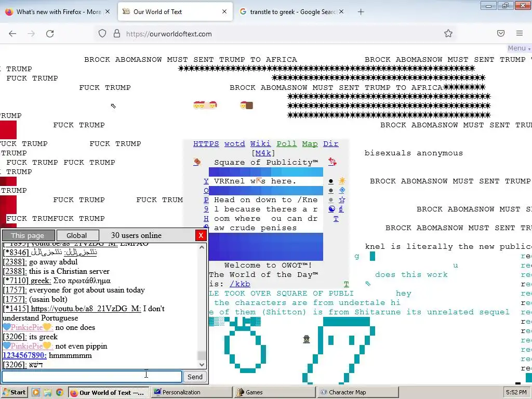Open a new browser tab with plus
The height and width of the screenshot is (399, 532).
point(361,12)
